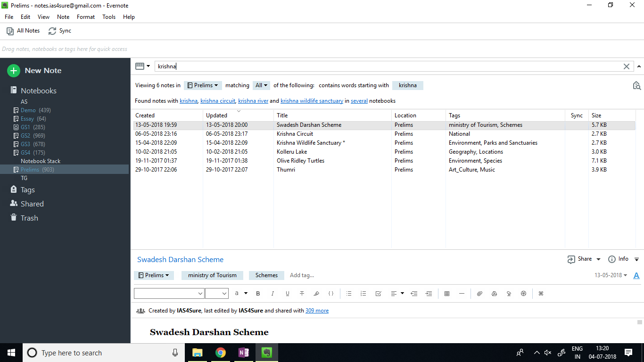Click the green New Note button

pos(34,71)
